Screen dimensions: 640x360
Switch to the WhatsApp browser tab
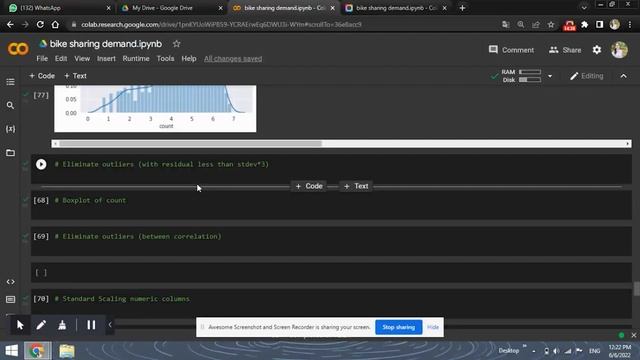pyautogui.click(x=59, y=8)
